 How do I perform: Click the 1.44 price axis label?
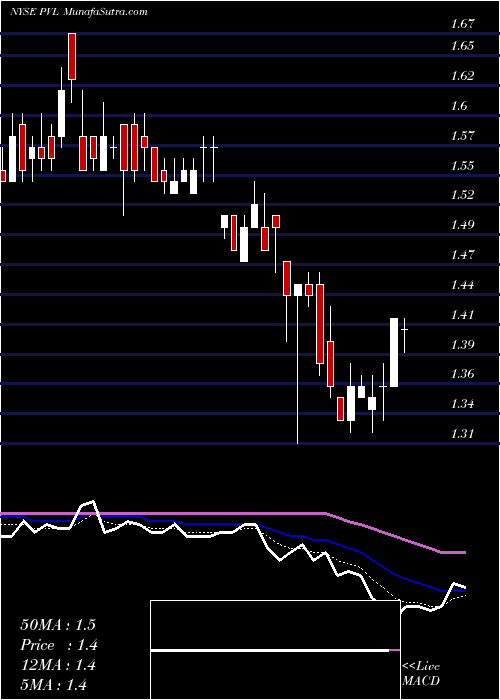(464, 284)
